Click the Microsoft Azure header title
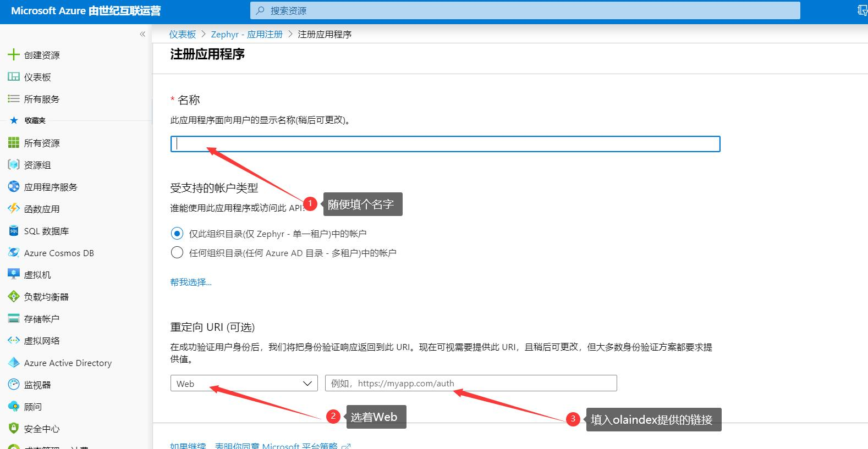This screenshot has width=868, height=449. click(x=86, y=11)
